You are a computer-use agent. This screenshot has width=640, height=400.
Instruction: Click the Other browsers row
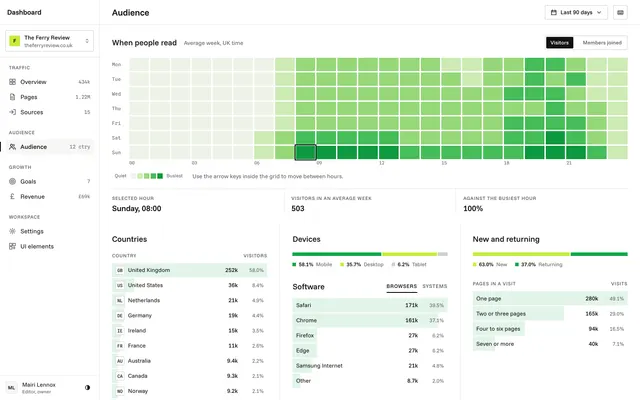coord(370,381)
